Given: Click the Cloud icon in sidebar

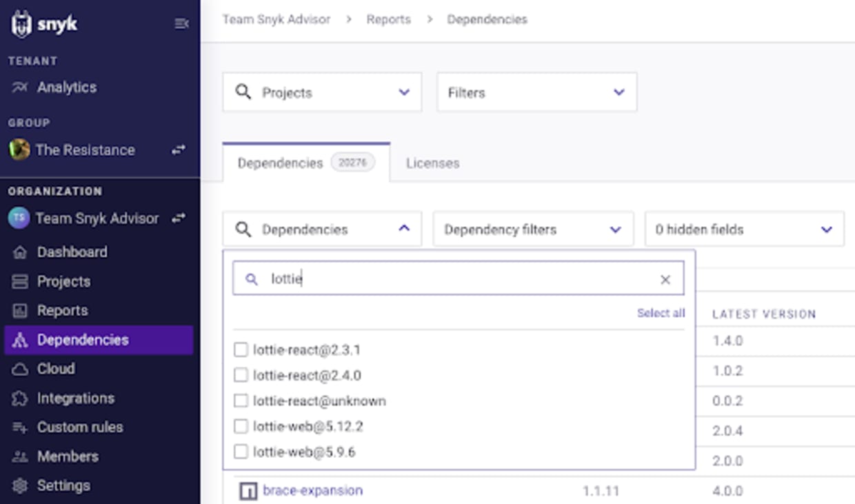Looking at the screenshot, I should pyautogui.click(x=20, y=369).
